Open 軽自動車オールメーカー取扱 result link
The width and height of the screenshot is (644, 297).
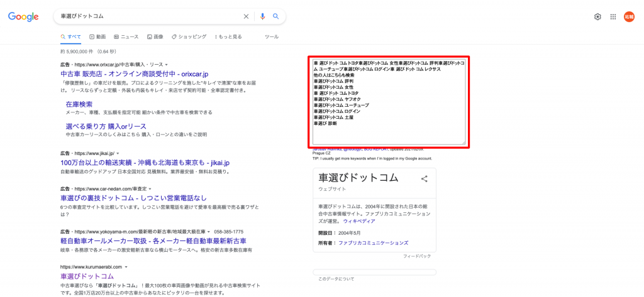[x=153, y=240]
